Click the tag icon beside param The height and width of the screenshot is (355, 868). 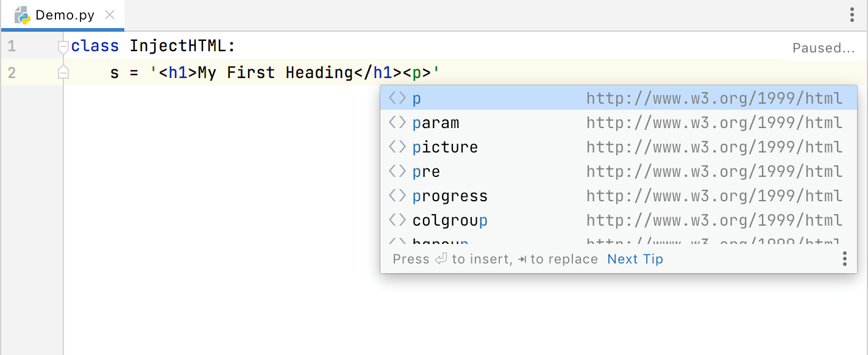[x=397, y=122]
